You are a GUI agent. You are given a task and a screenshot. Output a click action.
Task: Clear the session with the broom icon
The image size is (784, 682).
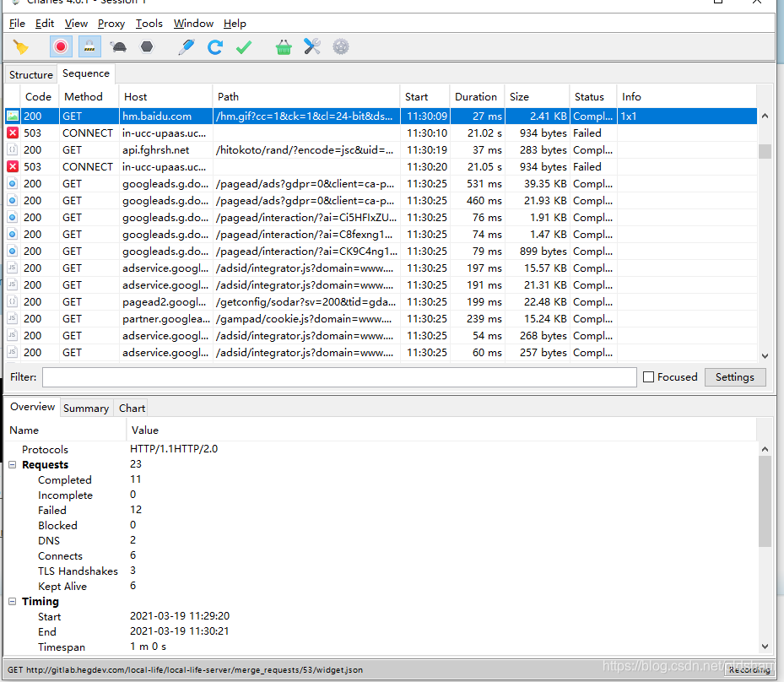[20, 47]
